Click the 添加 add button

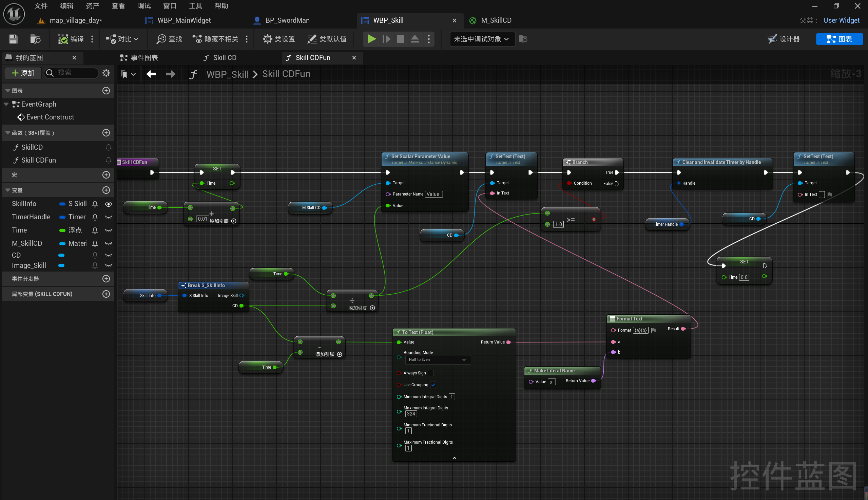tap(23, 73)
